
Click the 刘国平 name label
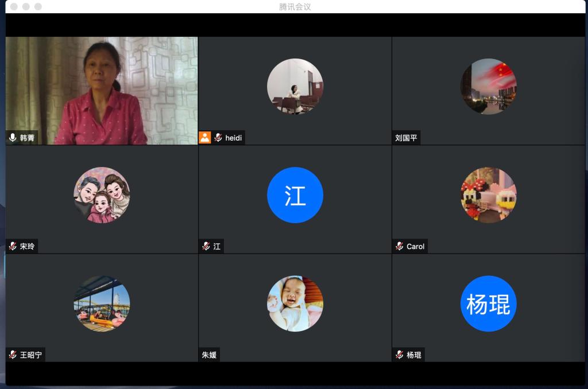(406, 138)
